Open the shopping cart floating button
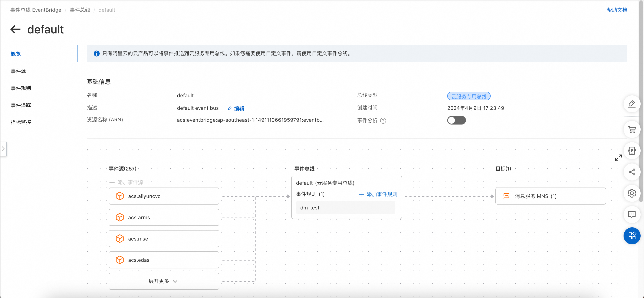The height and width of the screenshot is (298, 644). (632, 130)
